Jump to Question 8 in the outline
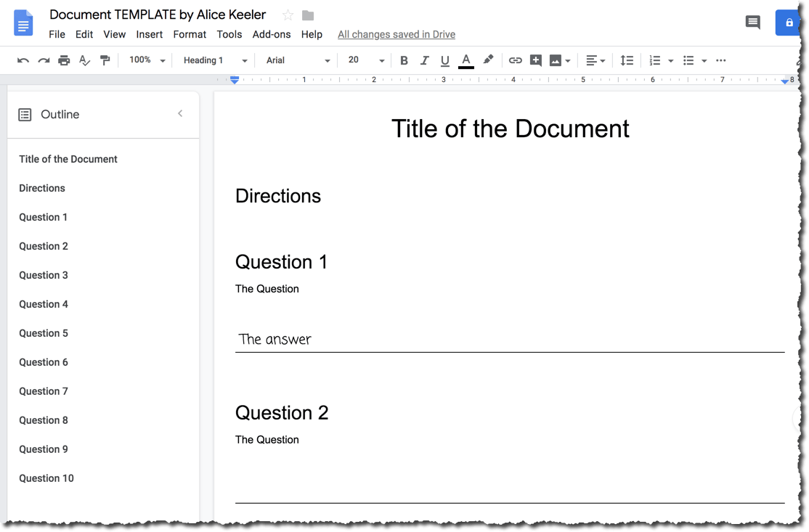The width and height of the screenshot is (809, 532). coord(44,420)
